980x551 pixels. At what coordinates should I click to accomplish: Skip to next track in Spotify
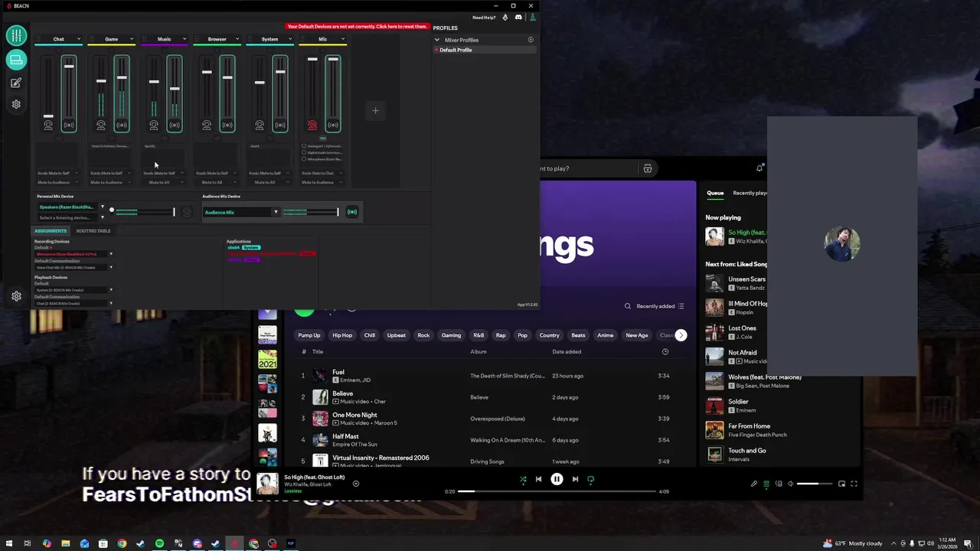click(x=575, y=479)
